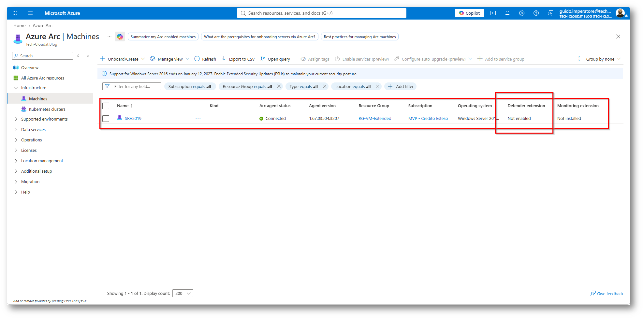Open the Manage view dropdown

[x=169, y=59]
